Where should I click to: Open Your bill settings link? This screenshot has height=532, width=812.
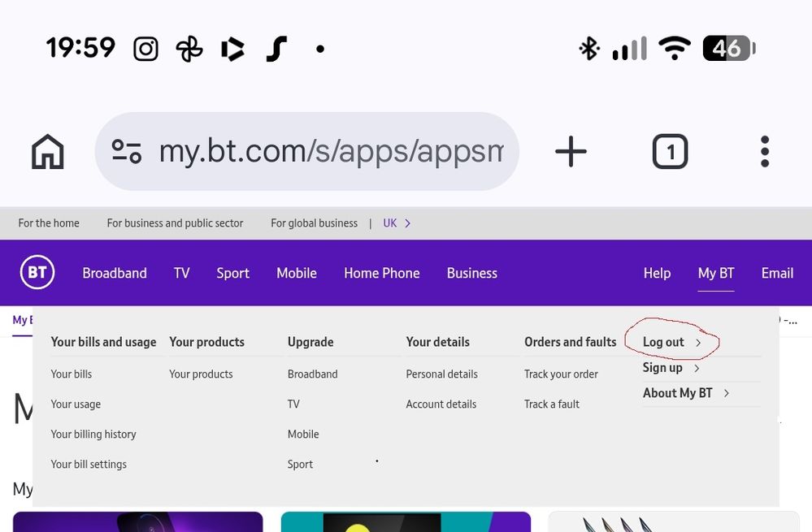tap(89, 465)
